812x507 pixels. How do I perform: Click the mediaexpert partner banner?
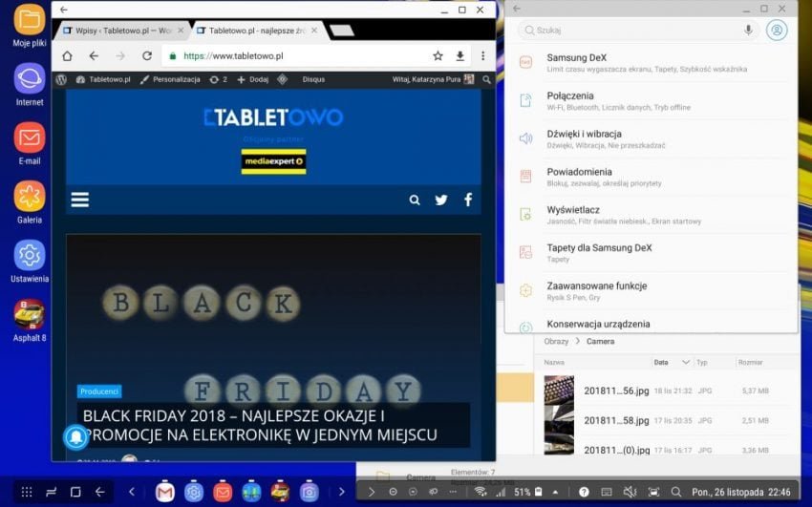(x=273, y=161)
